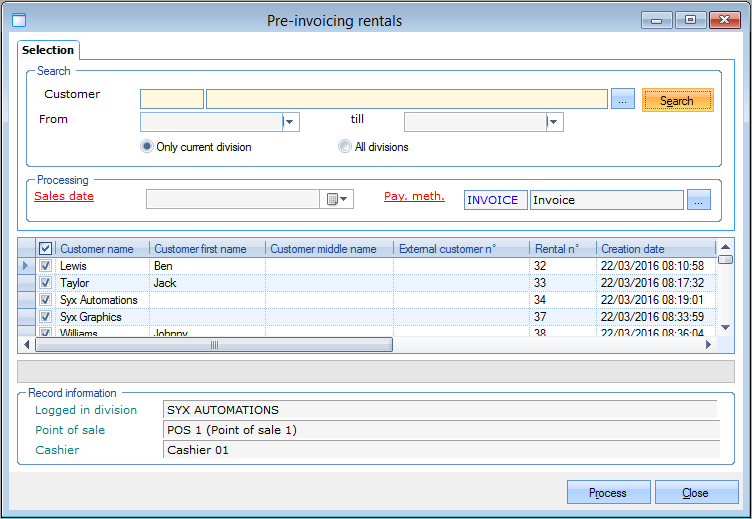
Task: Click the Search button
Action: pos(677,100)
